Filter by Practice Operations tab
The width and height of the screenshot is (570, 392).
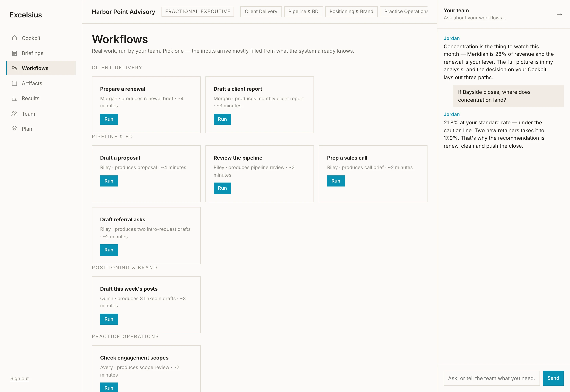point(404,11)
